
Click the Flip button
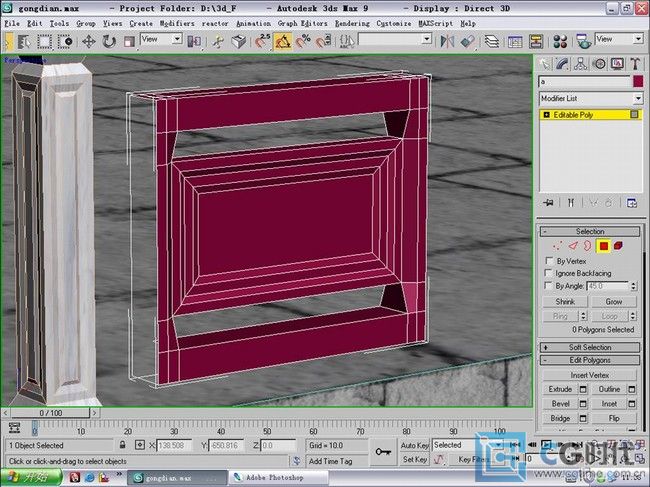pyautogui.click(x=614, y=418)
